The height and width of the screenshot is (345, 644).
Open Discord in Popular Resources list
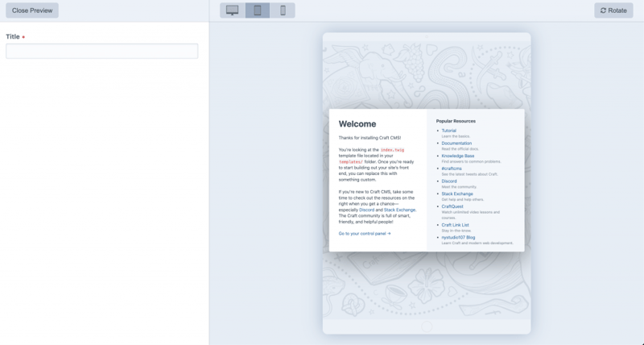(449, 181)
